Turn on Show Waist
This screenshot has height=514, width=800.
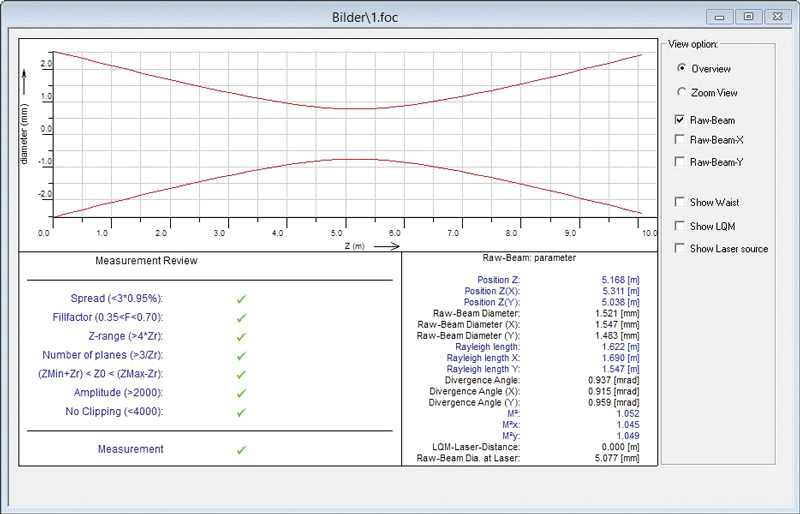coord(681,203)
